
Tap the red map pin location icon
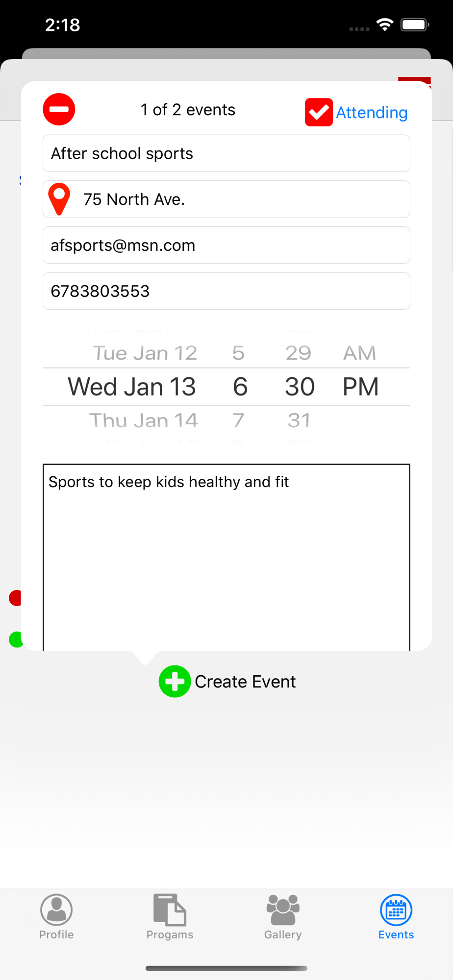click(x=59, y=199)
